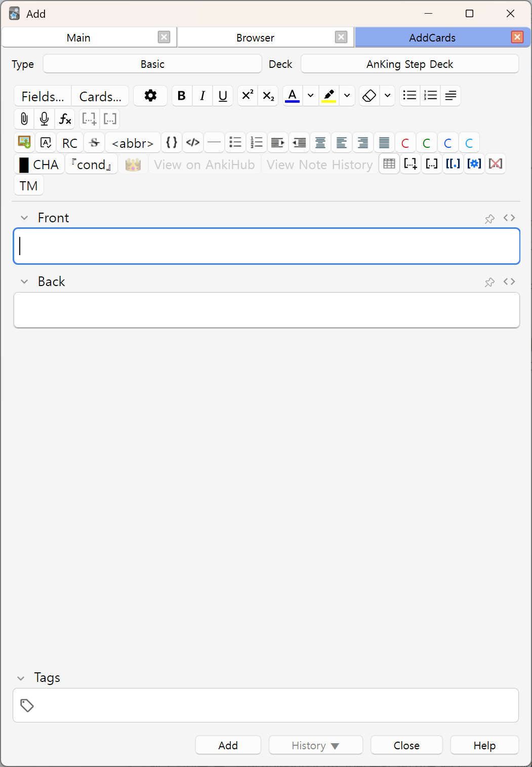Open the AnKing Step Deck chooser

410,64
